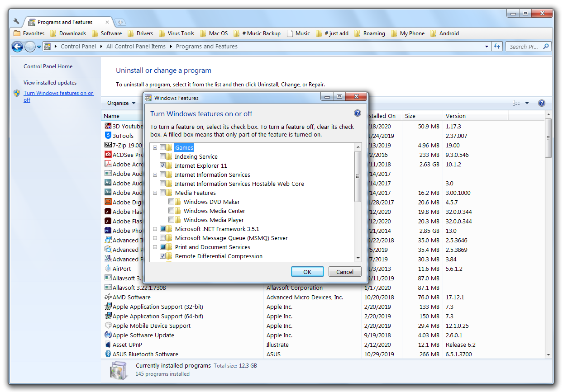Click the 7-Zip 19.00 program icon
The image size is (563, 392).
coord(108,145)
